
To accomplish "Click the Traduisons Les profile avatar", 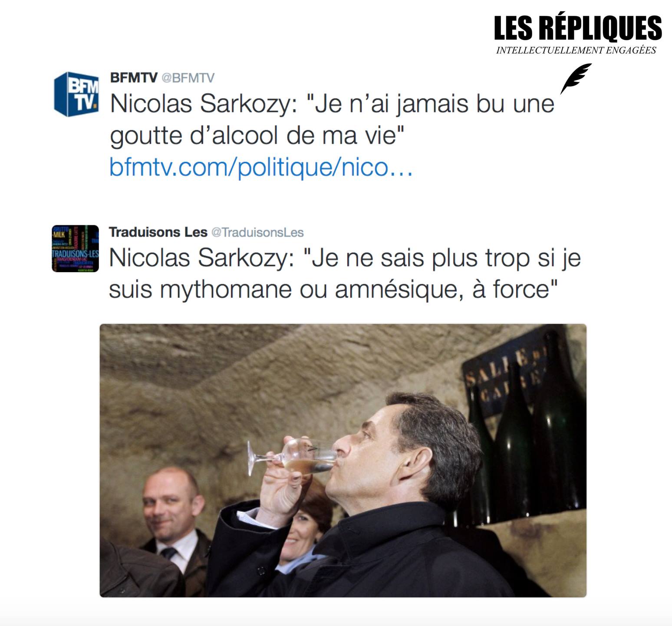I will 75,249.
